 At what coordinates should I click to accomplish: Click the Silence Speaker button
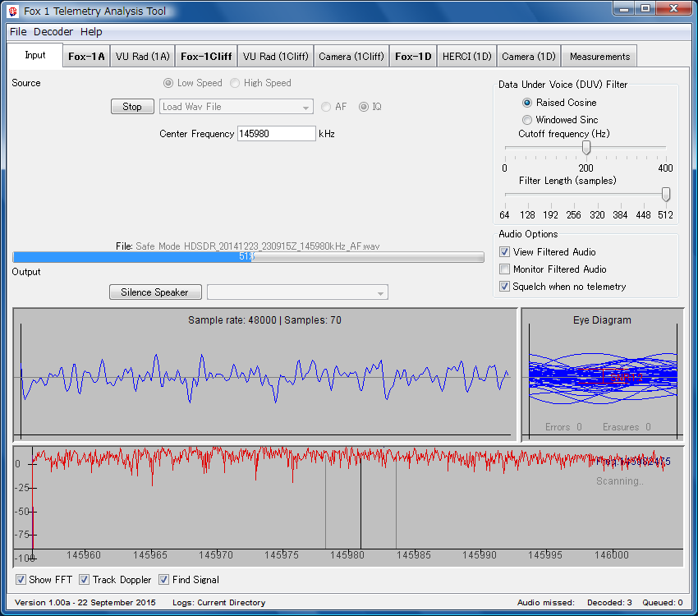tap(155, 292)
